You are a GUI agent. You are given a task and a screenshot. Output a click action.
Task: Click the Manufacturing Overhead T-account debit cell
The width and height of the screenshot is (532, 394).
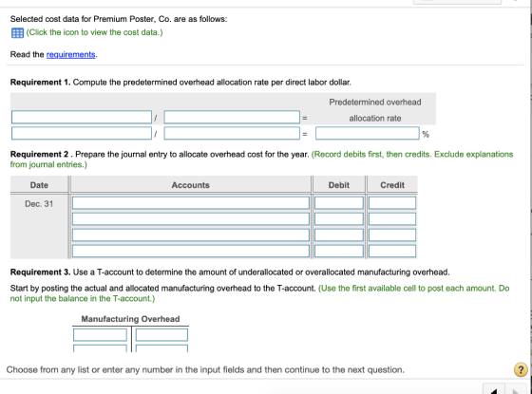click(100, 335)
